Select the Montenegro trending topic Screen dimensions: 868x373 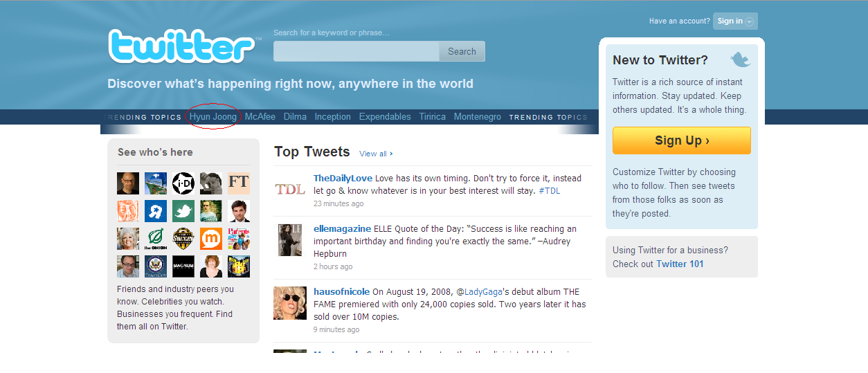click(478, 117)
